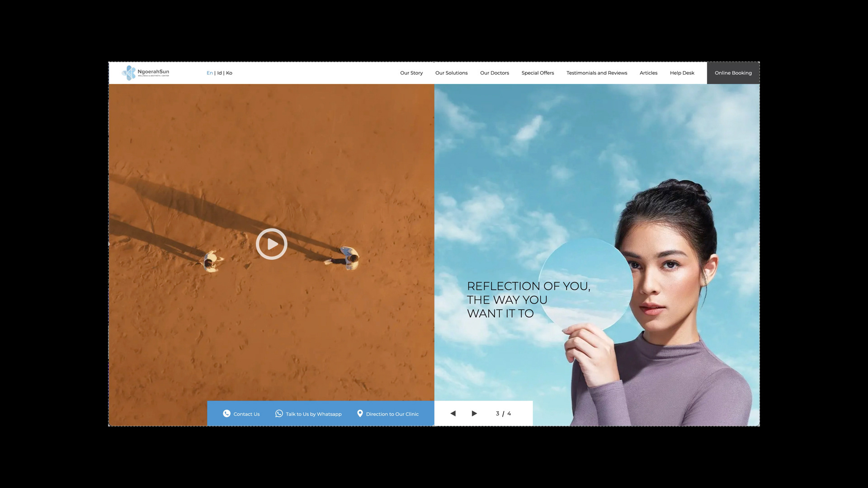Viewport: 868px width, 488px height.
Task: Open Our Solutions menu item
Action: [x=451, y=73]
